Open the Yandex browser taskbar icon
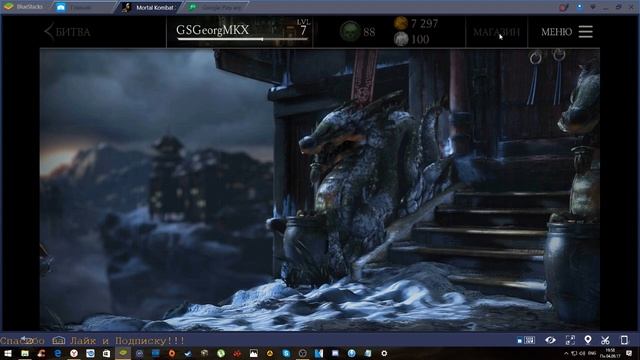The width and height of the screenshot is (640, 360). pyautogui.click(x=74, y=353)
